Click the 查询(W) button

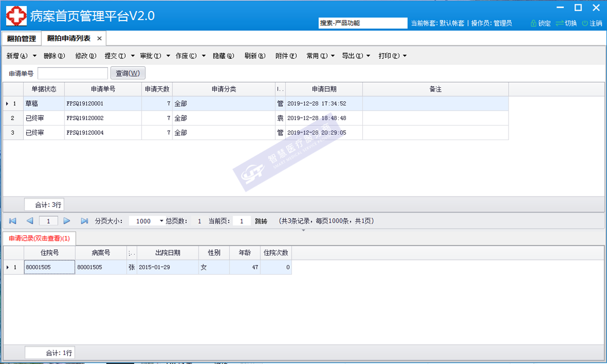click(x=127, y=73)
